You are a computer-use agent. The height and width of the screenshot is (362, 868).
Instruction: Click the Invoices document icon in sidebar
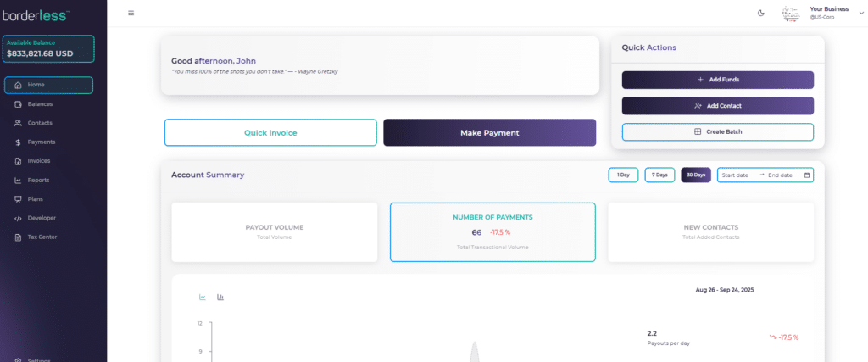pyautogui.click(x=19, y=161)
